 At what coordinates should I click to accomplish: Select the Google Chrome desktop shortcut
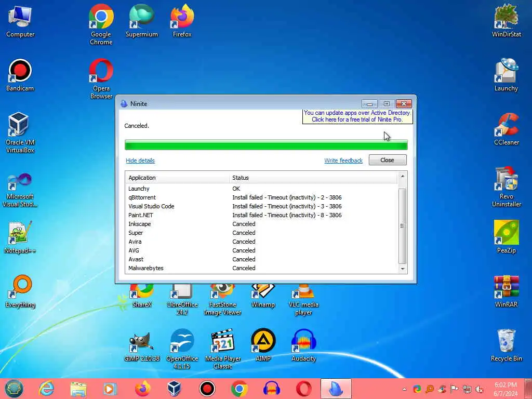click(x=101, y=24)
